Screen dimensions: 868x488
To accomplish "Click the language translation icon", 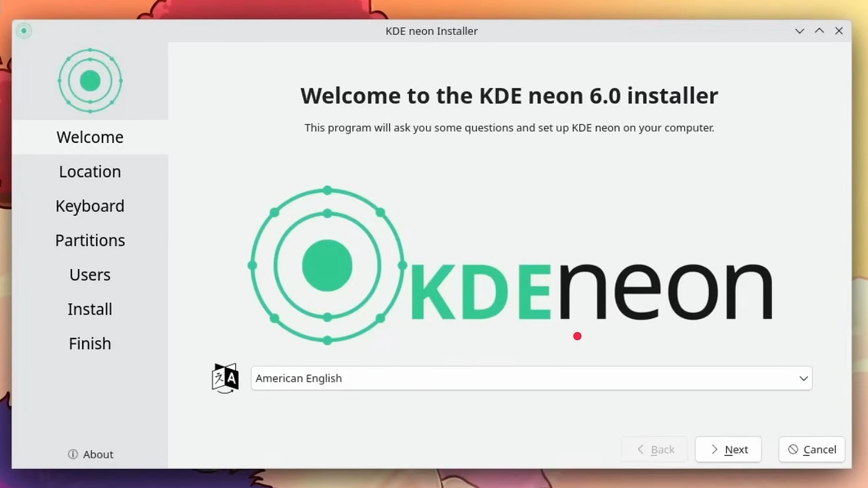I will pyautogui.click(x=225, y=378).
